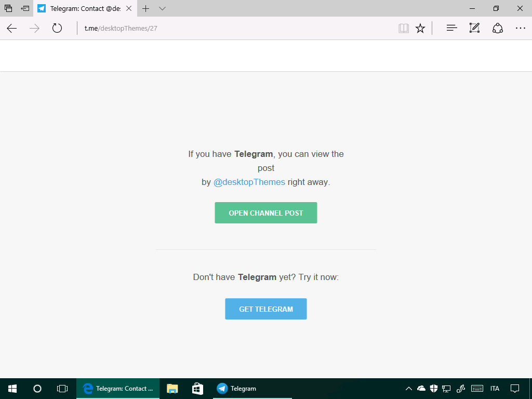Open OneDrive cloud tray icon
Screen dimensions: 532x399
[421, 389]
